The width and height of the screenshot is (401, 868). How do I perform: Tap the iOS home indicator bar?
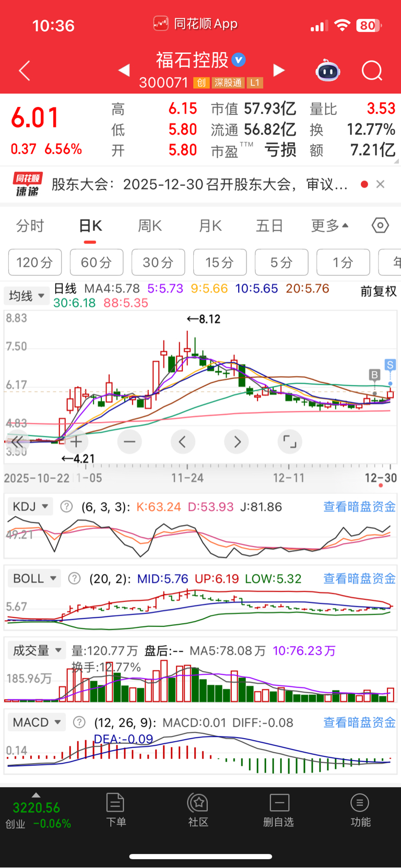[200, 857]
